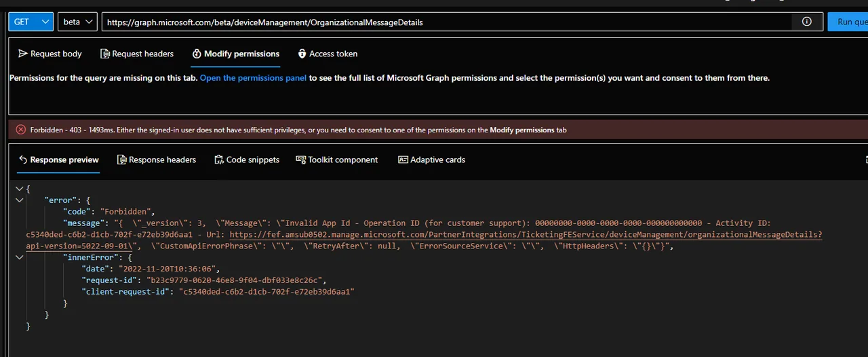The width and height of the screenshot is (868, 357).
Task: Click the Adaptive cards icon
Action: click(x=403, y=159)
